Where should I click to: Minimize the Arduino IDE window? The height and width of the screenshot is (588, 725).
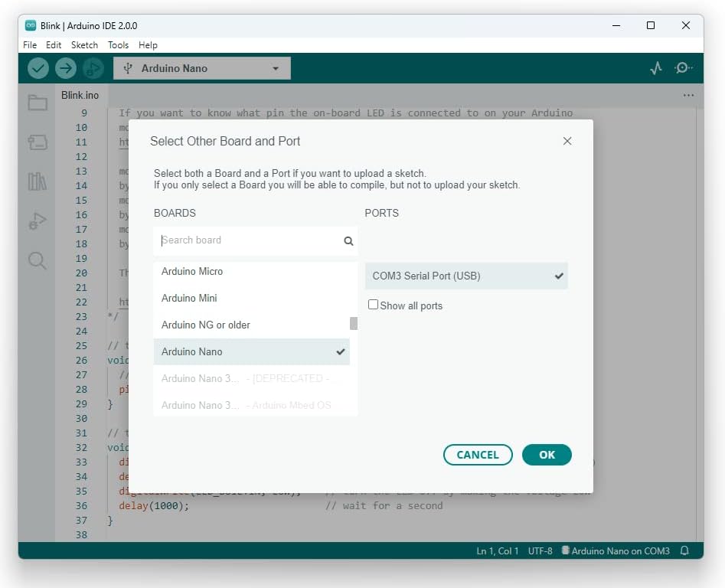(x=616, y=25)
